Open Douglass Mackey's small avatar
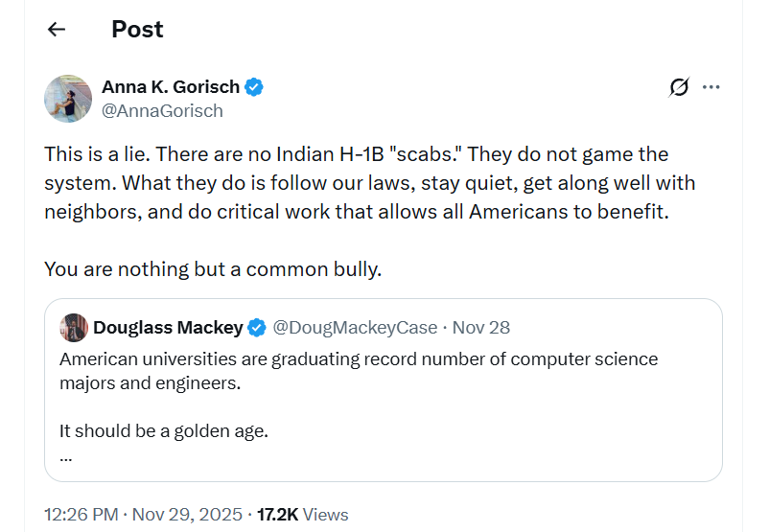769x532 pixels. (74, 328)
